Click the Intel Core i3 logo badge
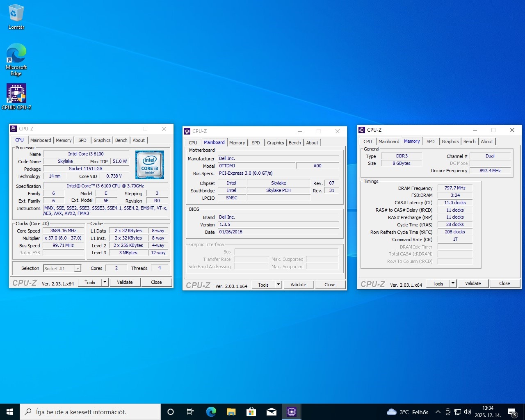Image resolution: width=525 pixels, height=420 pixels. 150,165
